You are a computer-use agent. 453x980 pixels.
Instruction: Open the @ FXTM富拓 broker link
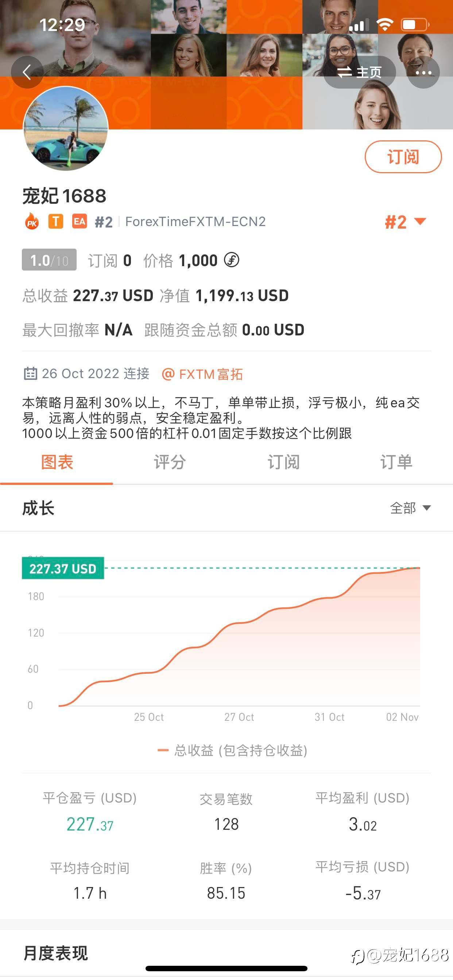(x=202, y=374)
